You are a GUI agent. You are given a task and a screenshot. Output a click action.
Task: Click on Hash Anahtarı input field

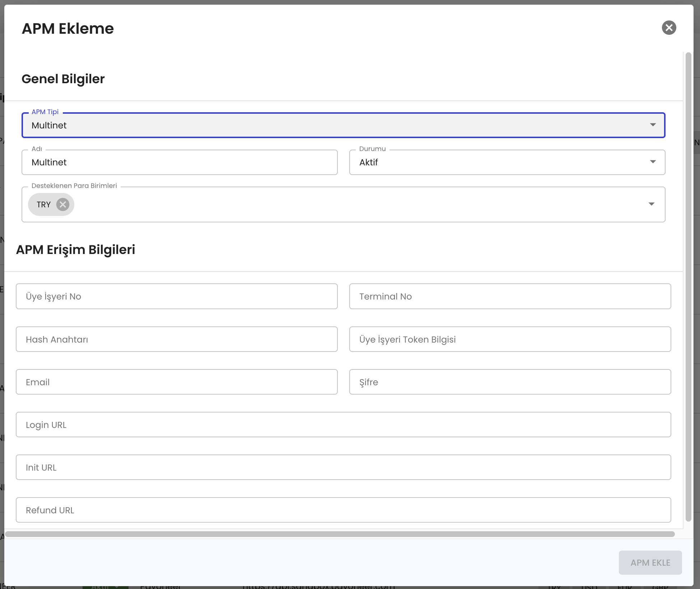[177, 339]
